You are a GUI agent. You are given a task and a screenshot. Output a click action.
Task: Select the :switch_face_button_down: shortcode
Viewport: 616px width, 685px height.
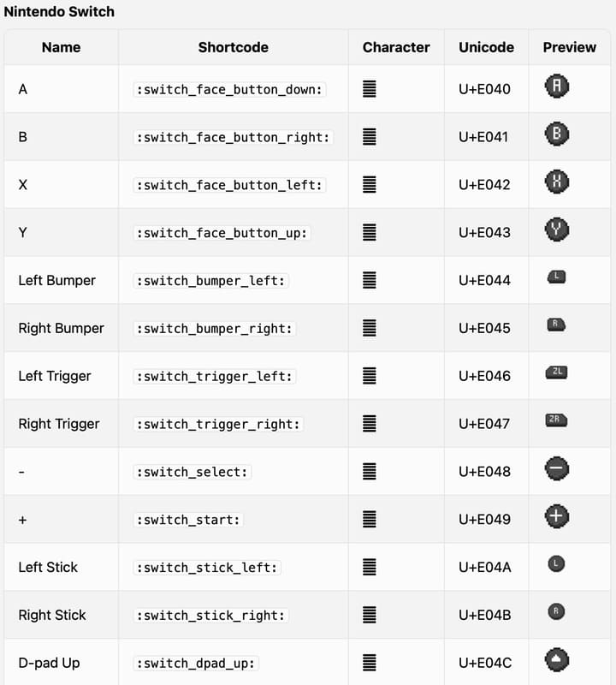pyautogui.click(x=230, y=89)
